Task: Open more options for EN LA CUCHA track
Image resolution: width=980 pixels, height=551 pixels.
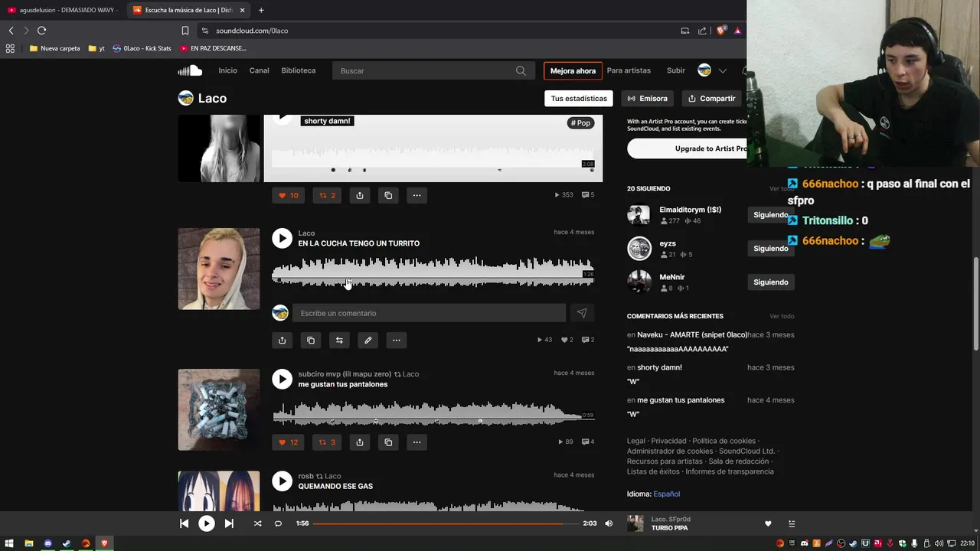Action: click(x=397, y=340)
